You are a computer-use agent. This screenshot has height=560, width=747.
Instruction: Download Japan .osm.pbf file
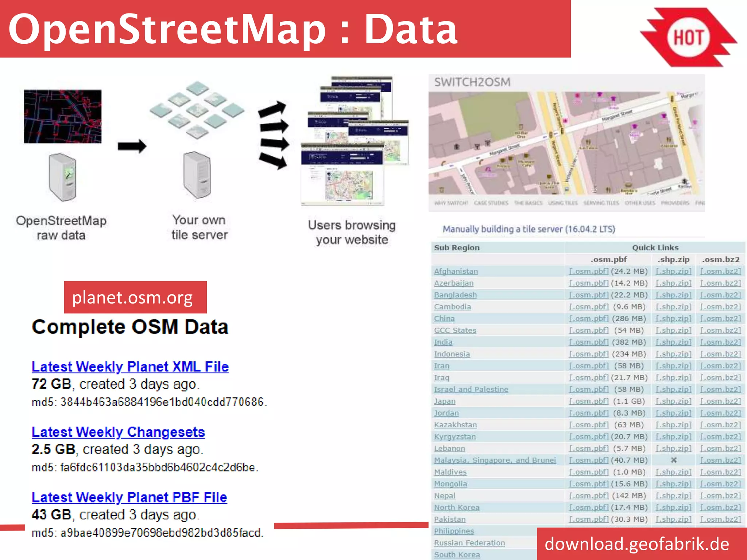point(589,401)
